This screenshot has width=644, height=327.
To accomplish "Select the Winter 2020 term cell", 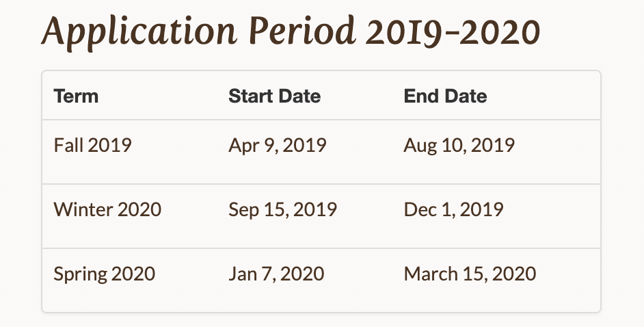I will click(x=107, y=209).
